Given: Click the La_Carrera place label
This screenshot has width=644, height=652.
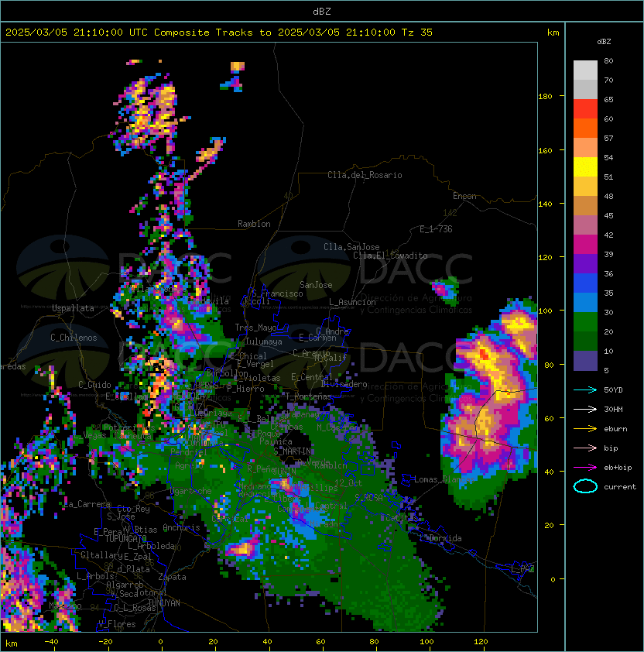Looking at the screenshot, I should tap(87, 504).
